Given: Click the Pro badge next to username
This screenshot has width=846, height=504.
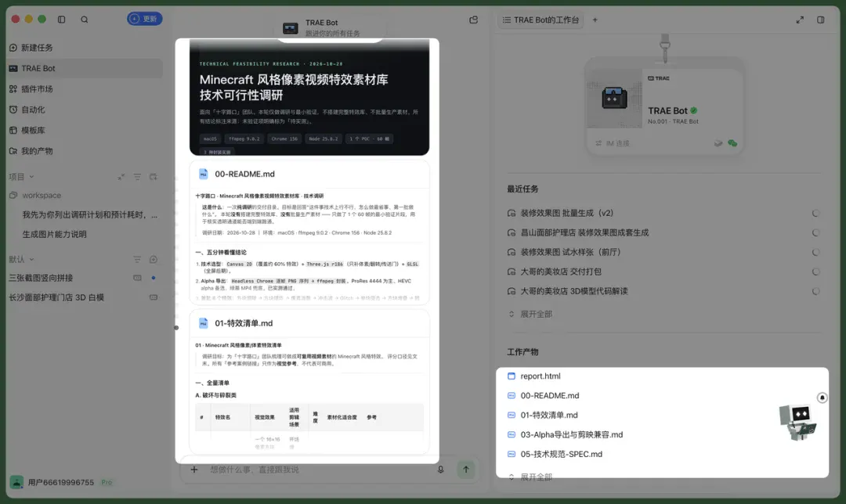Looking at the screenshot, I should click(107, 482).
